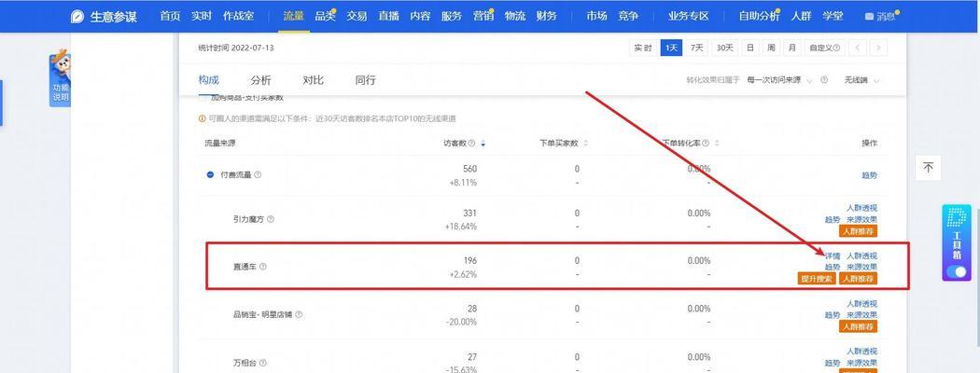Open 自助分析 in top navigation

click(759, 16)
